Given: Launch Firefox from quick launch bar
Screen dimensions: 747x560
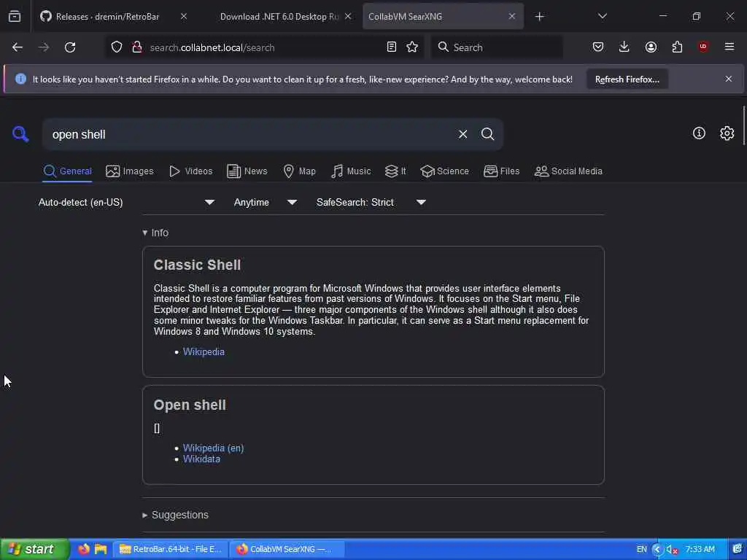Looking at the screenshot, I should point(84,549).
